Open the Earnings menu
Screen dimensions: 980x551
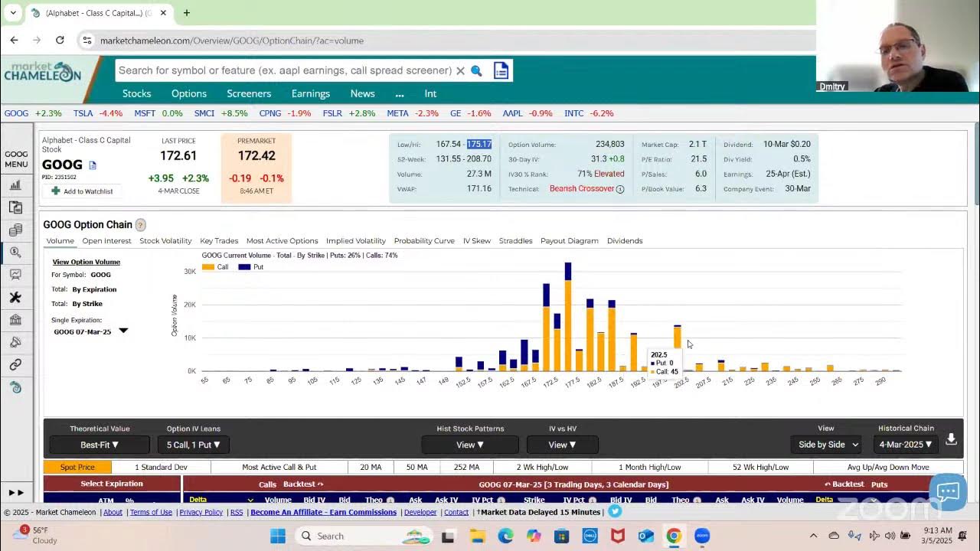(311, 93)
